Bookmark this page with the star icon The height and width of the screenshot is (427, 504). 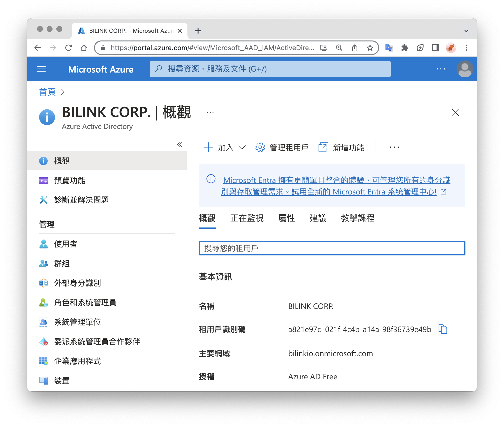(x=370, y=48)
